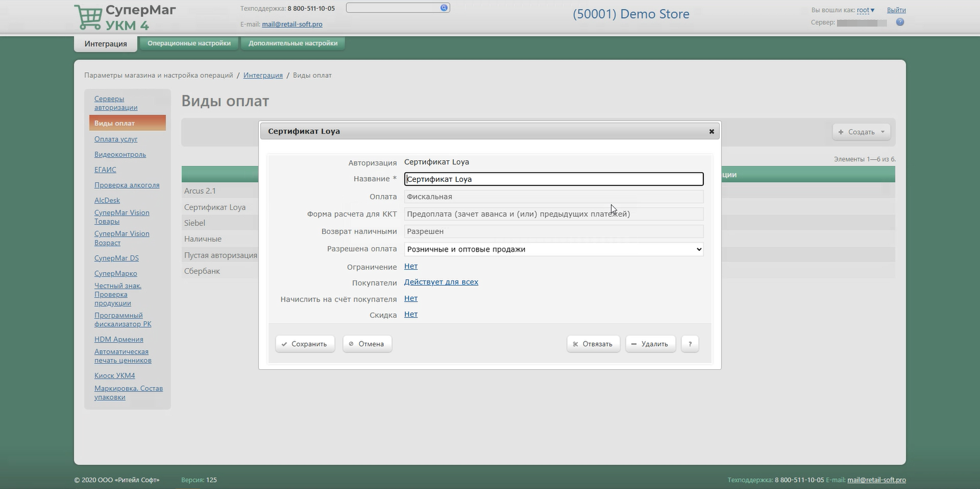Screen dimensions: 980x489
Task: Click the Нет link next to Скидка
Action: pos(410,314)
